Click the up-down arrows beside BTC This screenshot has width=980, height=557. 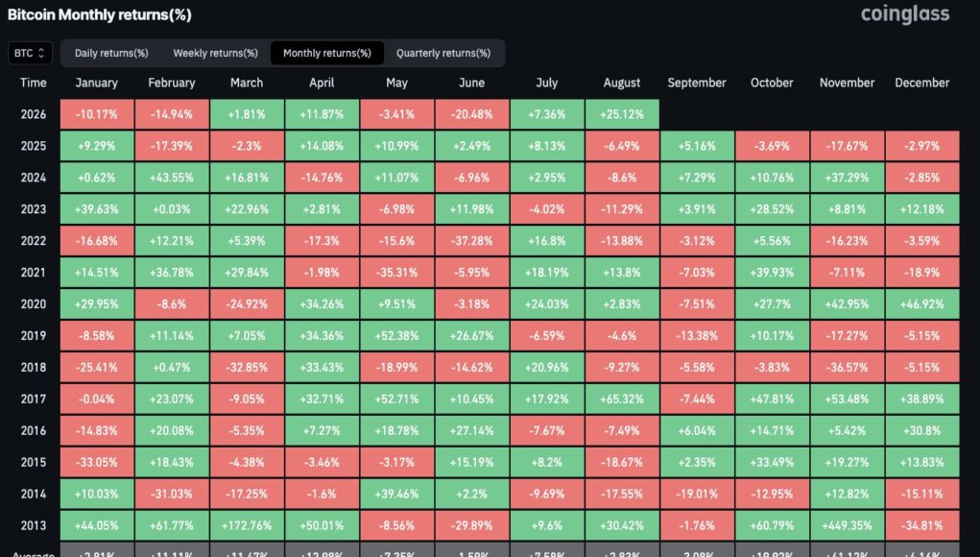[41, 53]
